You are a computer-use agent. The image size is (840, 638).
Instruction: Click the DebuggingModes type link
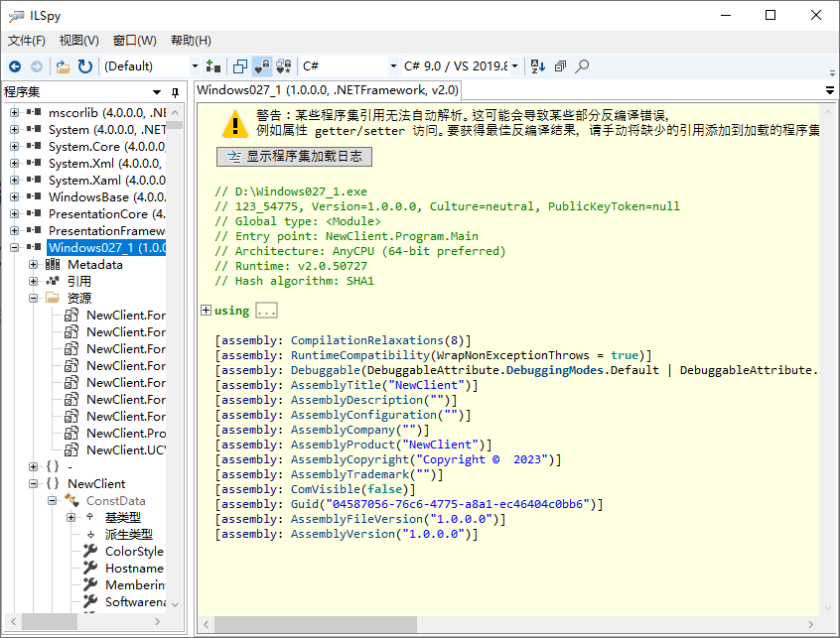555,370
